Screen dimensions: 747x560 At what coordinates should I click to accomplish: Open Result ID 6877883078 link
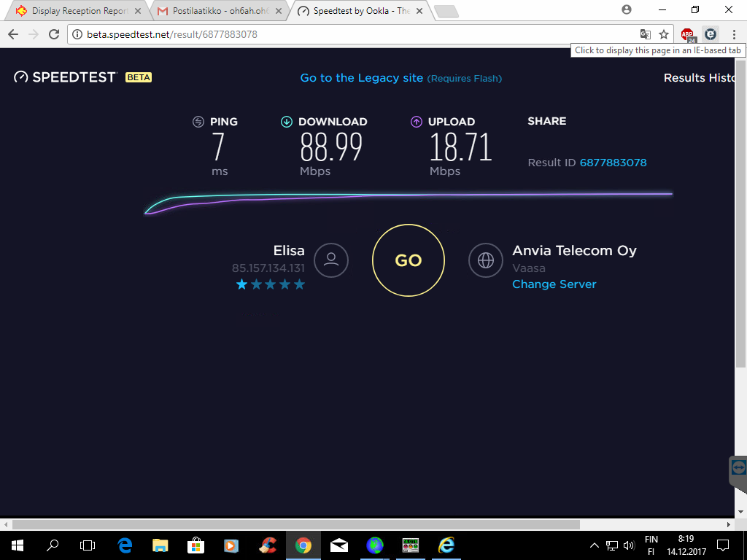[613, 163]
